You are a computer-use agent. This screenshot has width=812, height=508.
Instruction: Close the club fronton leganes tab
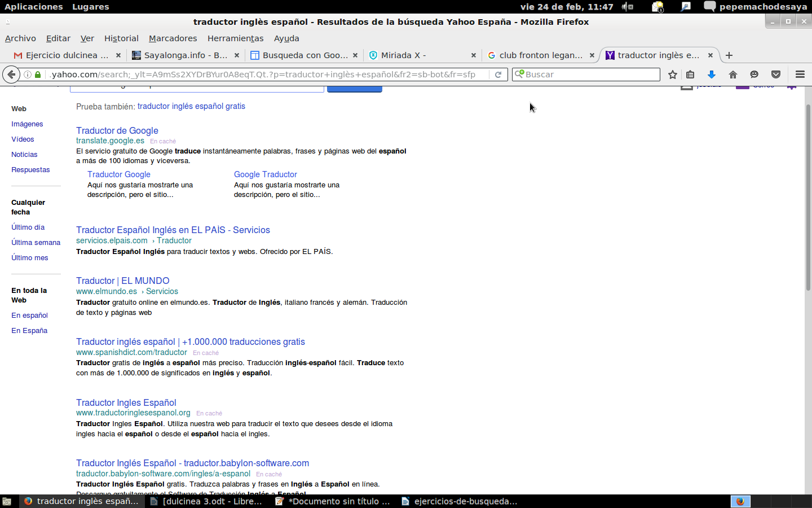(x=592, y=55)
